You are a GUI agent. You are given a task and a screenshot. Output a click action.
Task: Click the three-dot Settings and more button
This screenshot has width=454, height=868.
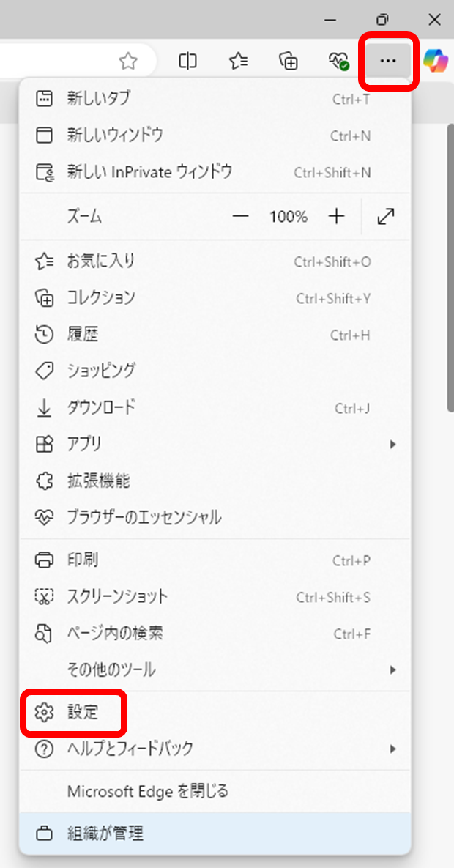(x=387, y=61)
